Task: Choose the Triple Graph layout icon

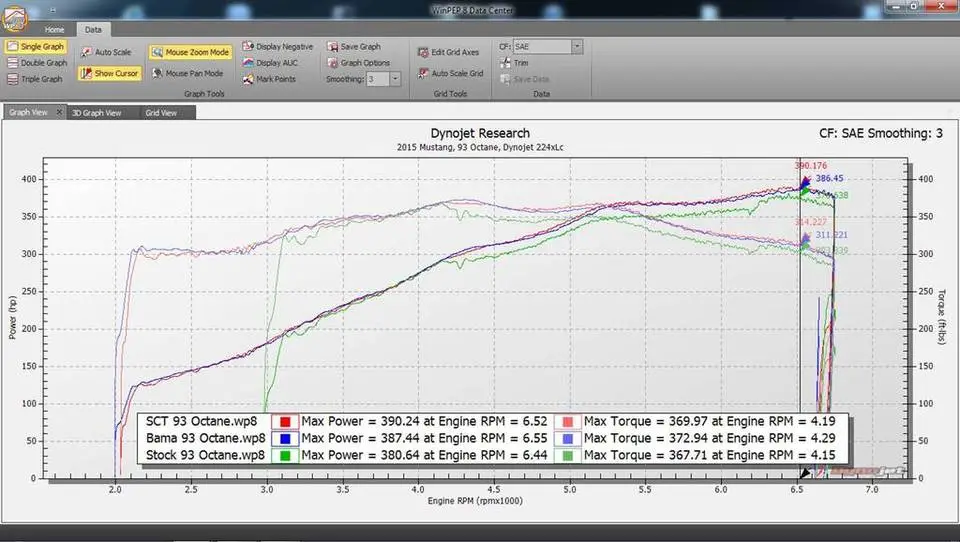Action: coord(13,79)
